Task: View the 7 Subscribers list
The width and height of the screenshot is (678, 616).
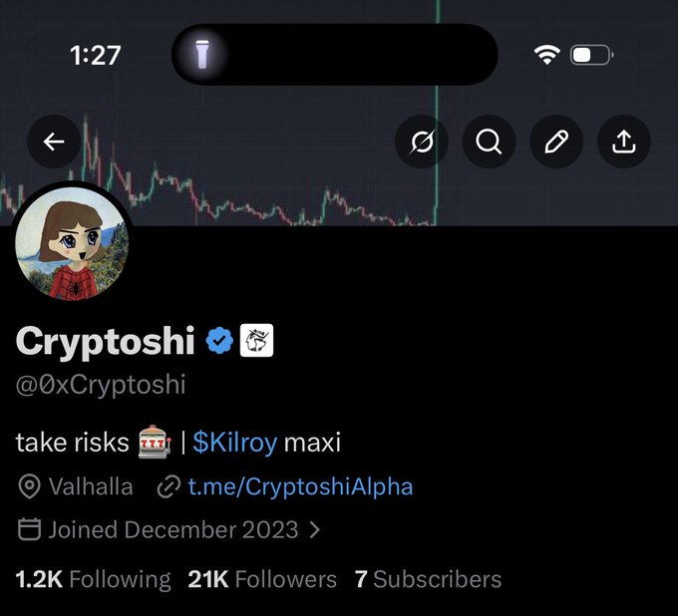Action: (428, 579)
